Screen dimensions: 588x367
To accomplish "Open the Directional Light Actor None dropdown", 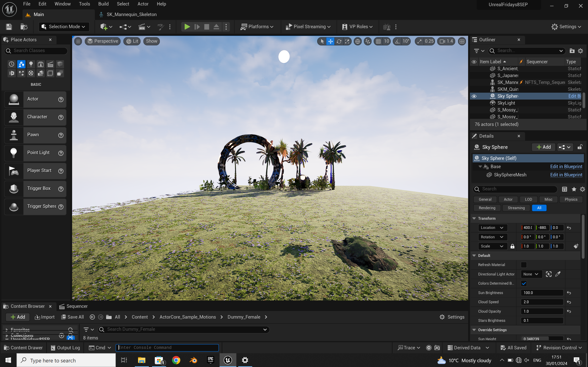I will coord(531,274).
